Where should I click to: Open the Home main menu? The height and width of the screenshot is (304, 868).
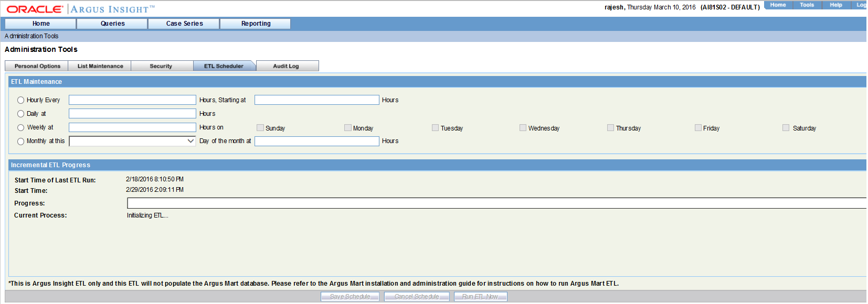(x=41, y=24)
